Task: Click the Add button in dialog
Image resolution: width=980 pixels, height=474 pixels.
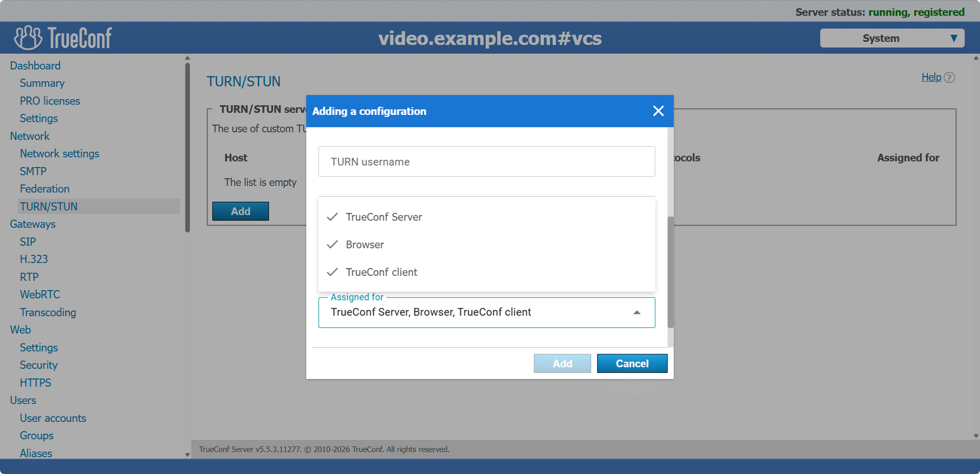Action: pos(562,364)
